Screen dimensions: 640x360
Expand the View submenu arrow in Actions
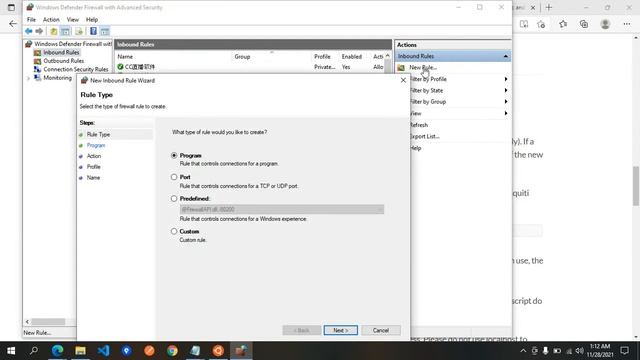coord(506,113)
